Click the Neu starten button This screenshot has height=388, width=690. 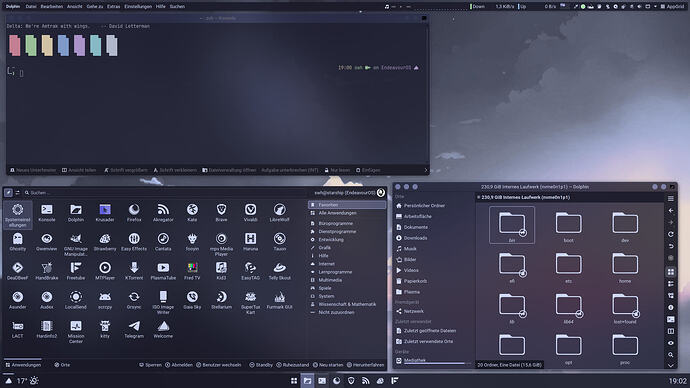(x=328, y=365)
